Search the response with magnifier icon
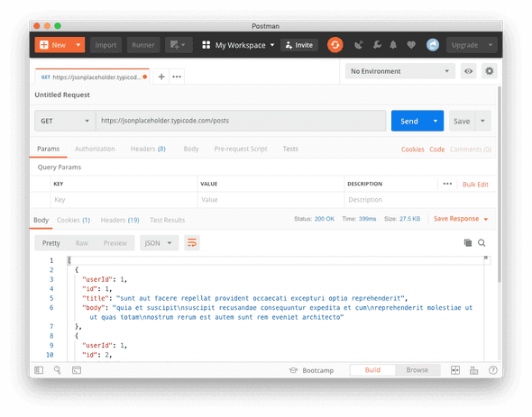The width and height of the screenshot is (532, 417). coord(482,243)
